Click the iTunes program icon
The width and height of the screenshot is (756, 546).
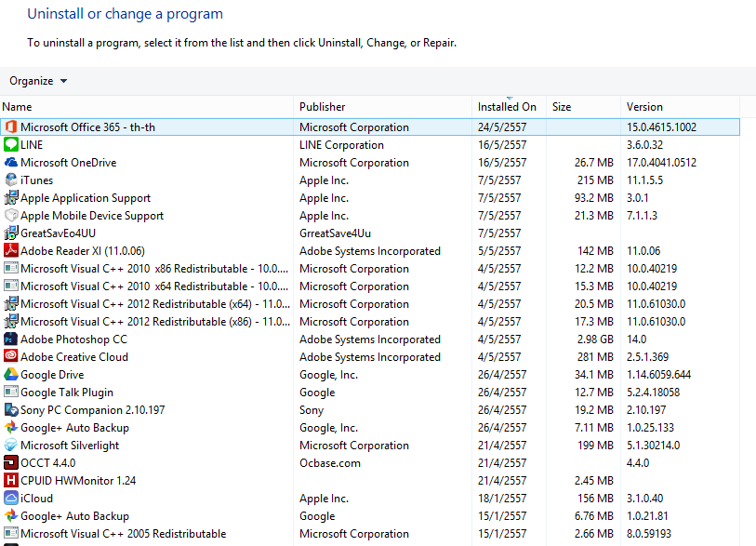click(11, 180)
